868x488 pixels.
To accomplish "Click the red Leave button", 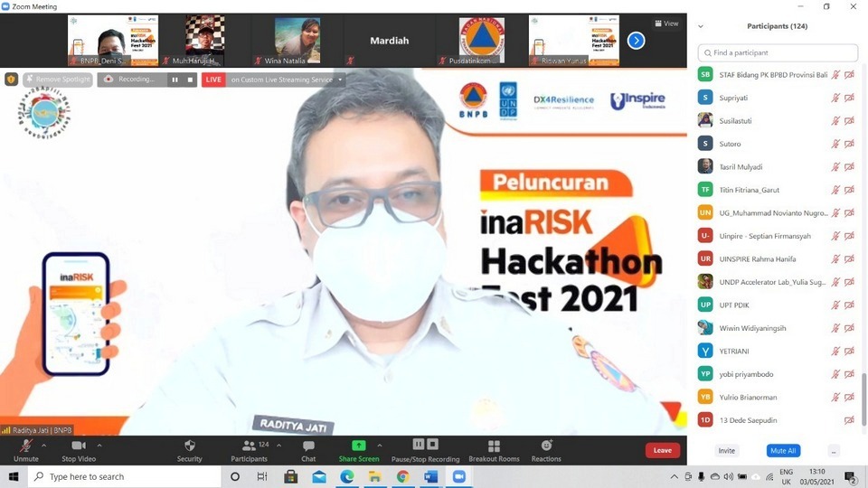I will pyautogui.click(x=662, y=450).
